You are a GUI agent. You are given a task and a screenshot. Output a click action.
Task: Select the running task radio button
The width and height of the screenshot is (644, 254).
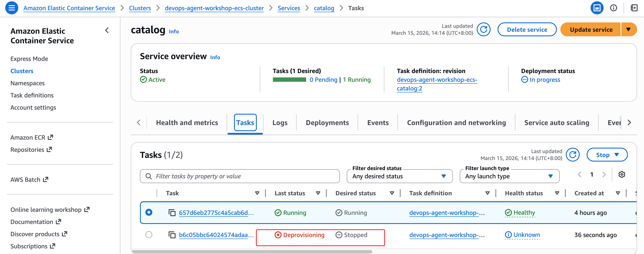pyautogui.click(x=149, y=212)
